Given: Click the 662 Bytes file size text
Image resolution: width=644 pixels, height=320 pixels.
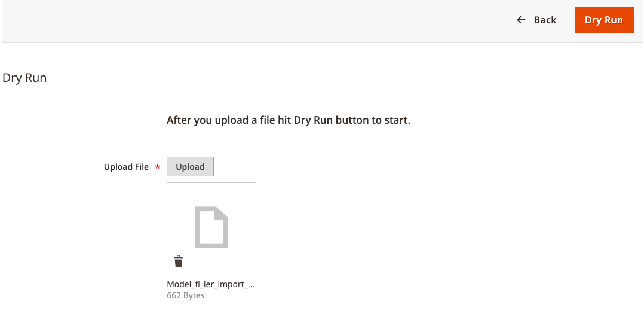Looking at the screenshot, I should tap(186, 295).
